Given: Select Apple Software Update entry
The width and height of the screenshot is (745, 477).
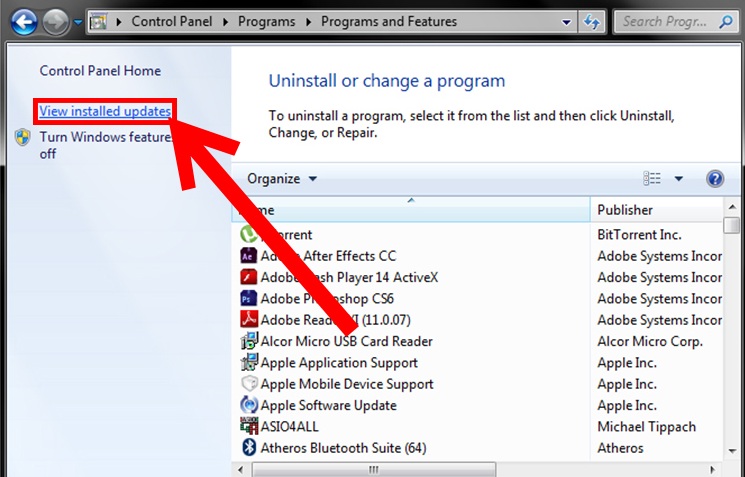Looking at the screenshot, I should [x=328, y=405].
